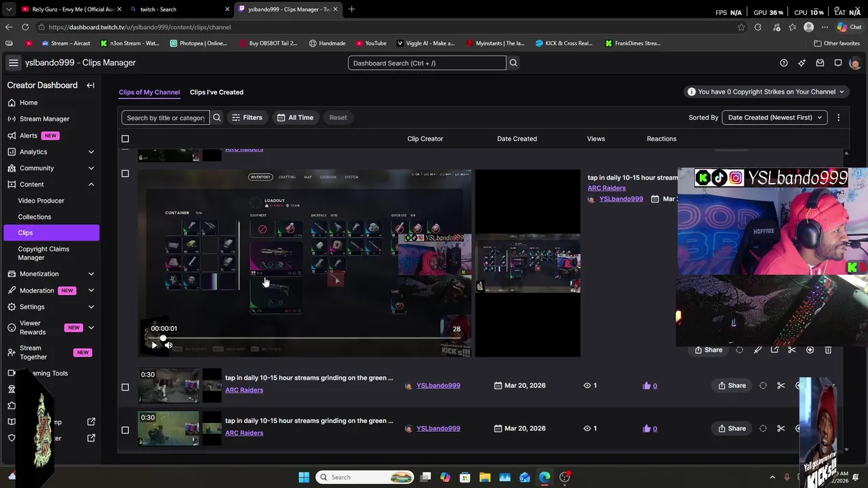Refresh the browser page

(x=25, y=27)
